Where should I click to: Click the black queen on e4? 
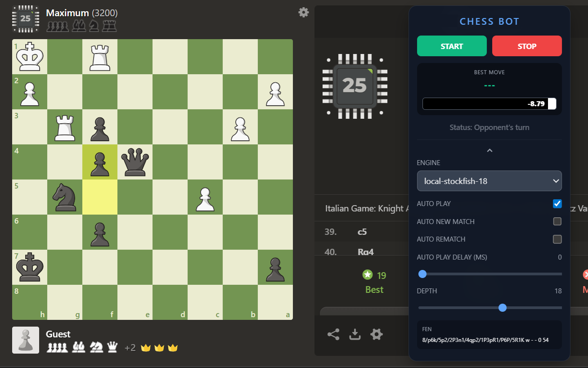[x=135, y=162]
